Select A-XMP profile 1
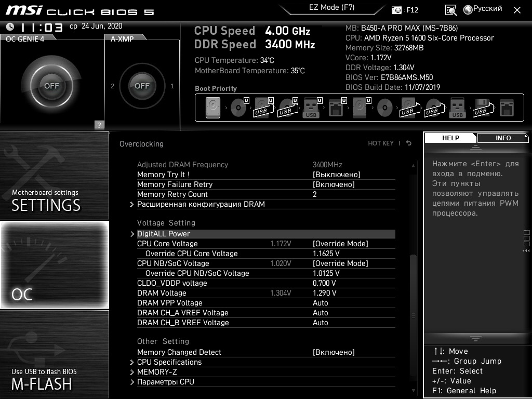The width and height of the screenshot is (532, 399). [x=172, y=86]
